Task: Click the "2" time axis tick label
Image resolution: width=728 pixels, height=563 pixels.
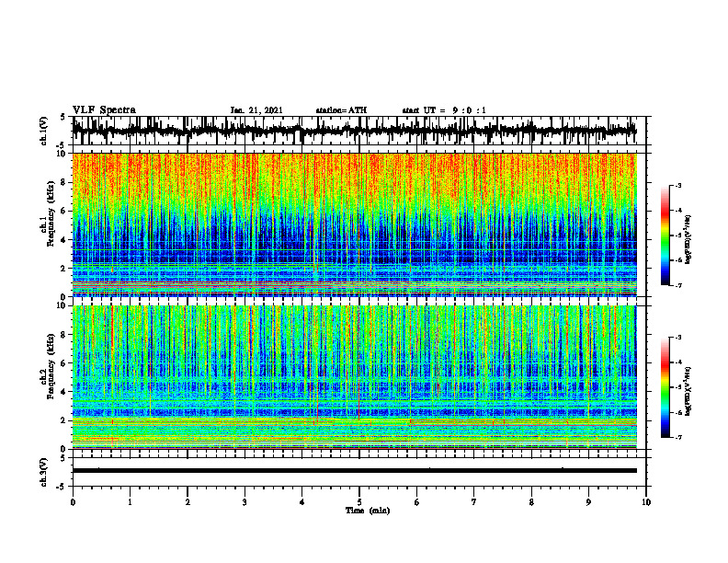Action: 188,502
